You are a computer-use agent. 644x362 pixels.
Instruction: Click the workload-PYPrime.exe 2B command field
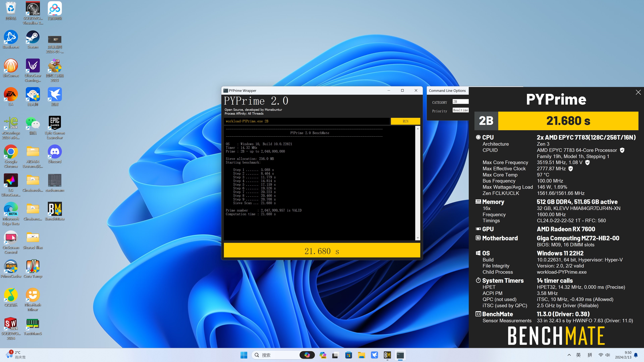[x=307, y=121]
